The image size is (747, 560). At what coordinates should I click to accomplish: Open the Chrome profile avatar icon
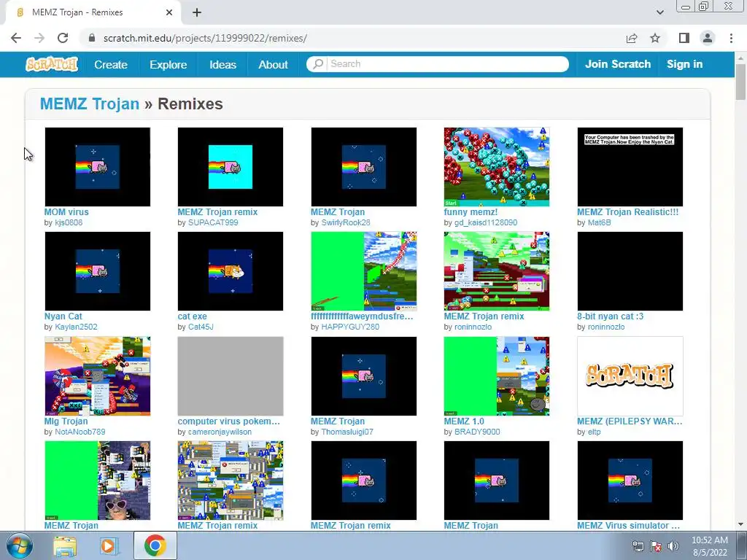tap(708, 38)
